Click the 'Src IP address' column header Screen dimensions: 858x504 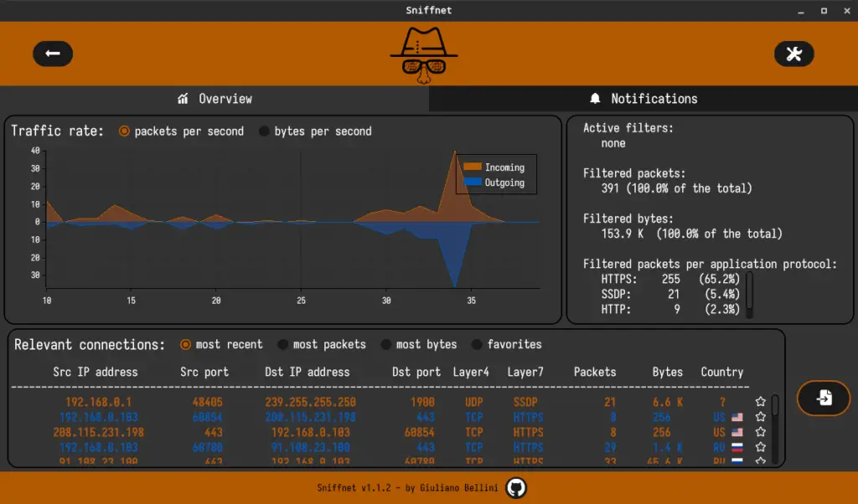[x=96, y=373]
